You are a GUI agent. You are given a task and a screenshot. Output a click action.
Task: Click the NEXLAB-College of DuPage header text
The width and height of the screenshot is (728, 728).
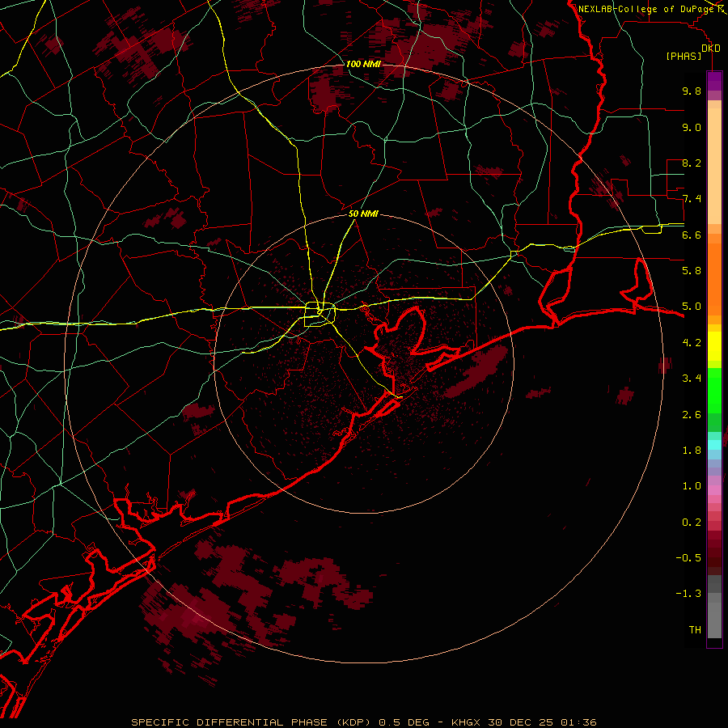(645, 9)
